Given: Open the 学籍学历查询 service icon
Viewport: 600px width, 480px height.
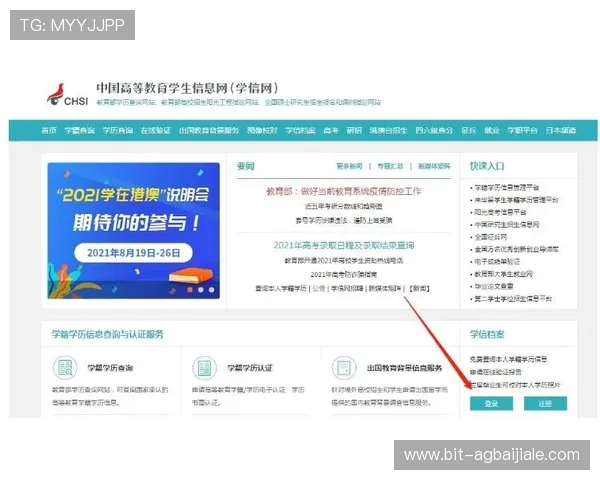Looking at the screenshot, I should [x=65, y=368].
